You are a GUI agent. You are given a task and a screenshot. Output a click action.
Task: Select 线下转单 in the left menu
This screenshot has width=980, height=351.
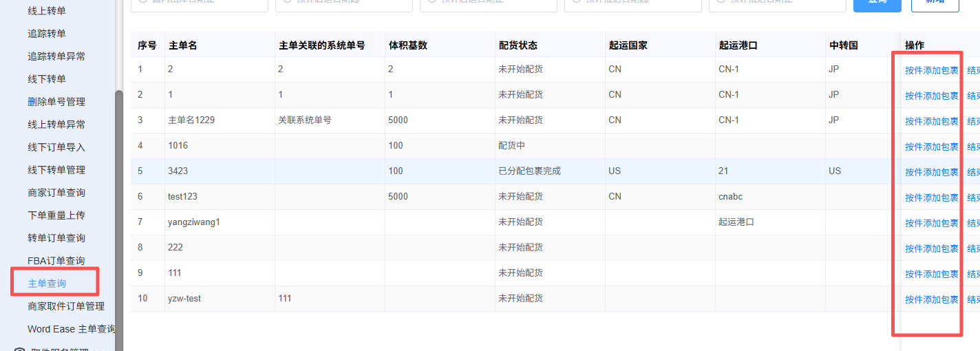click(x=47, y=79)
